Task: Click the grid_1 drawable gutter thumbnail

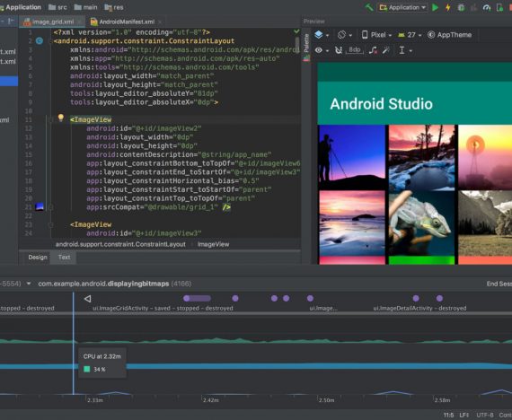Action: (x=40, y=206)
